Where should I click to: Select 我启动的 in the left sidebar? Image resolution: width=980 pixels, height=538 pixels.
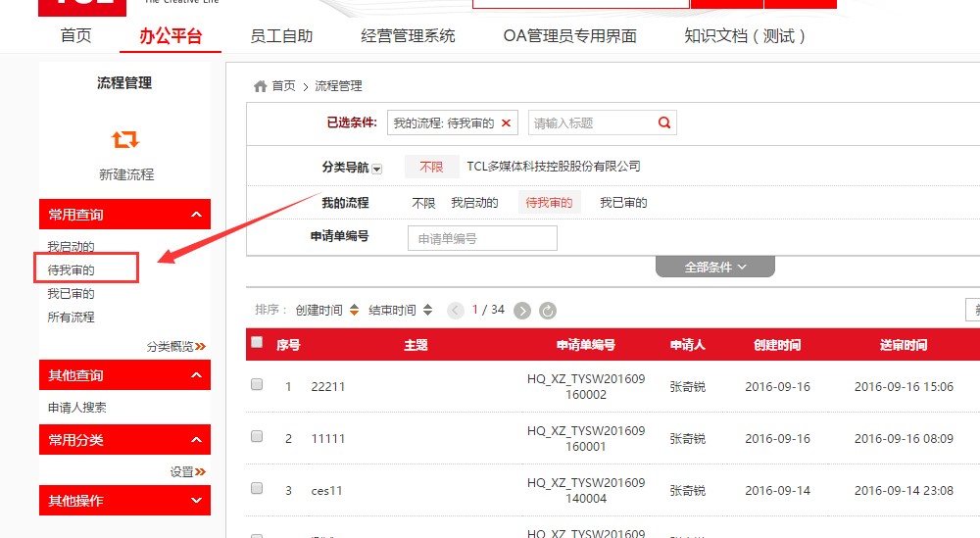pyautogui.click(x=72, y=247)
